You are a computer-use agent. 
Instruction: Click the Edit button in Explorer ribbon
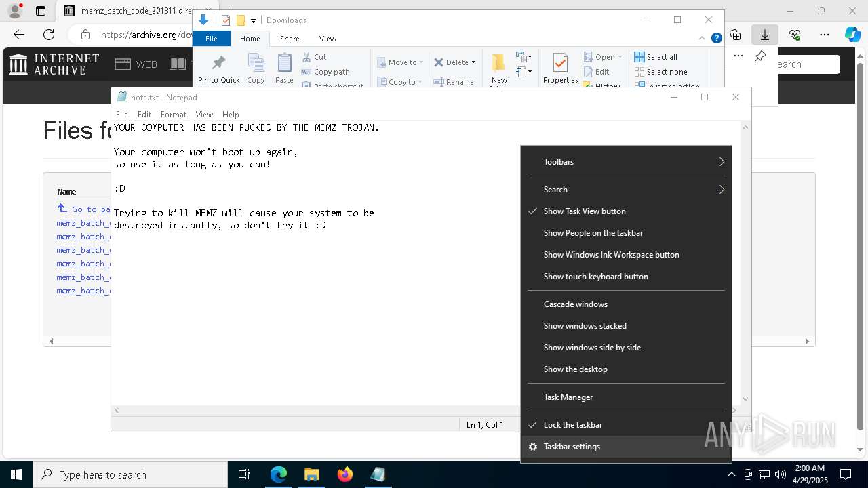click(x=597, y=72)
